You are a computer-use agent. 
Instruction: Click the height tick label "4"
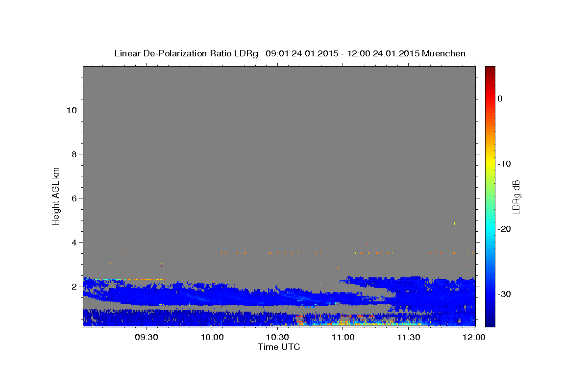(74, 242)
